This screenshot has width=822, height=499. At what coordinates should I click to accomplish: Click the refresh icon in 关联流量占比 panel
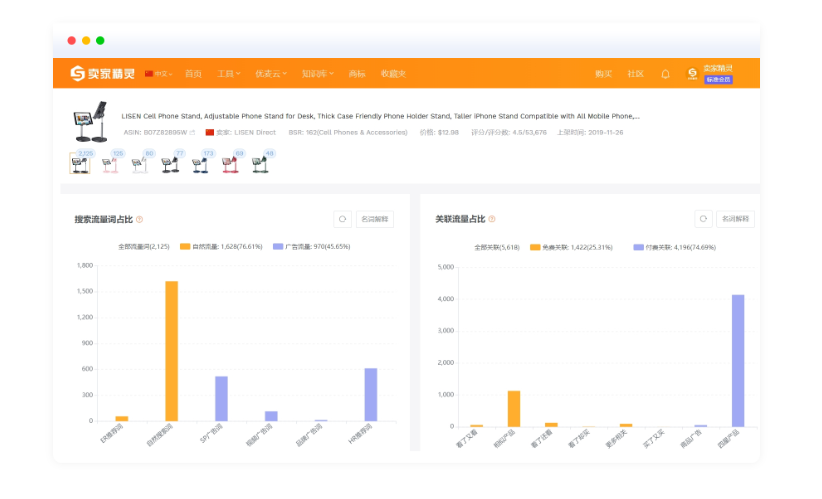703,219
